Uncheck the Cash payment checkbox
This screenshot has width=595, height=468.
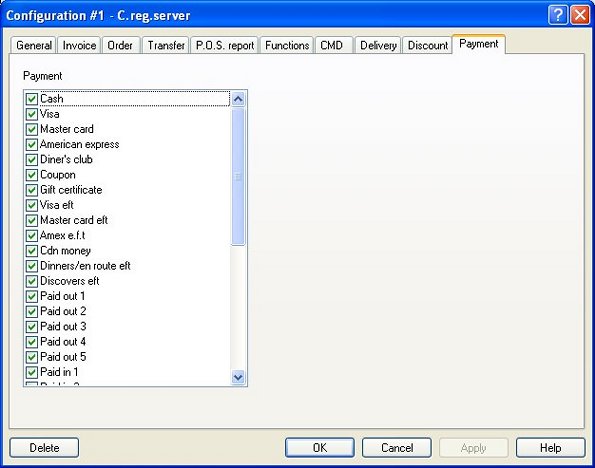tap(31, 99)
